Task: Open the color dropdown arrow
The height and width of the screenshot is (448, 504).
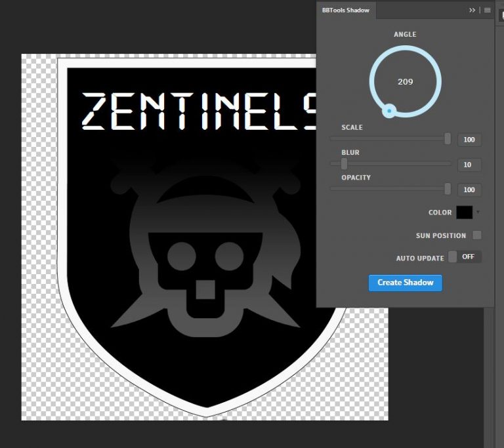Action: [x=478, y=213]
